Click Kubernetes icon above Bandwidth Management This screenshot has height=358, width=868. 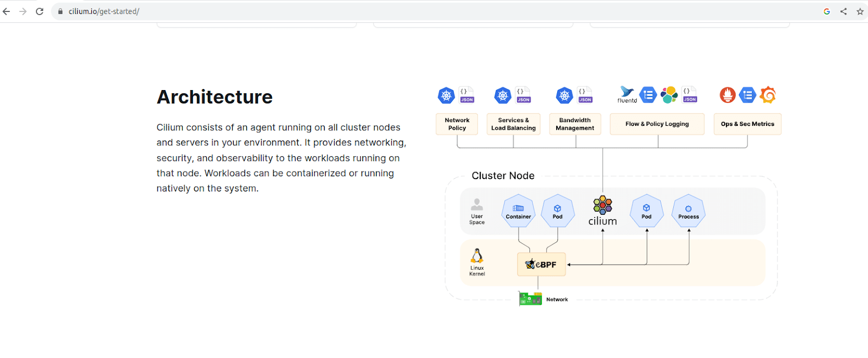(565, 95)
